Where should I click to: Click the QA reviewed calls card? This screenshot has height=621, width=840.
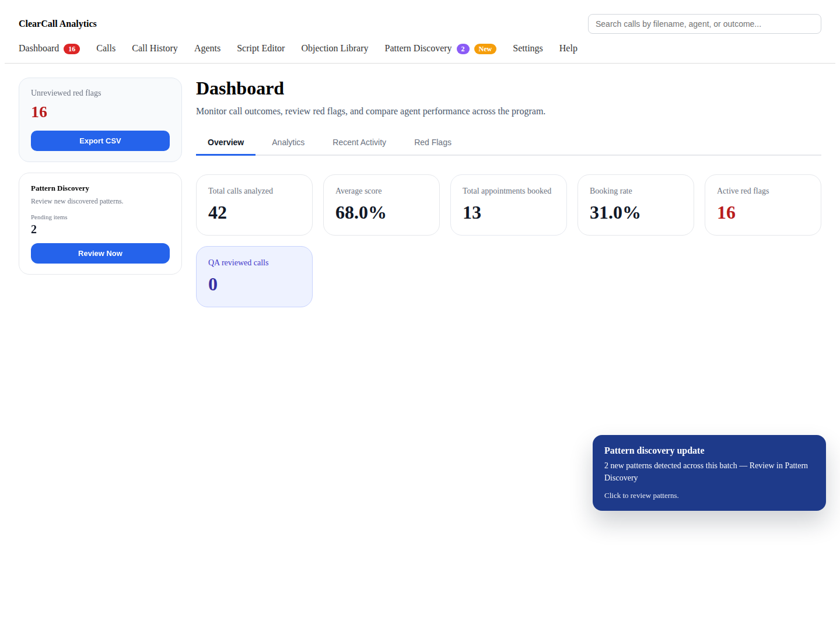pos(254,276)
